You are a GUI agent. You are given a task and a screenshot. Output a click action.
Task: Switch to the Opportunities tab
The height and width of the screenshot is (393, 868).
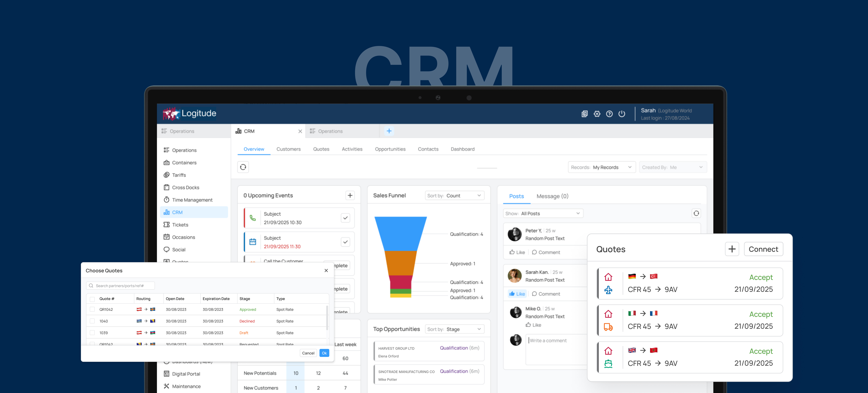pos(390,149)
